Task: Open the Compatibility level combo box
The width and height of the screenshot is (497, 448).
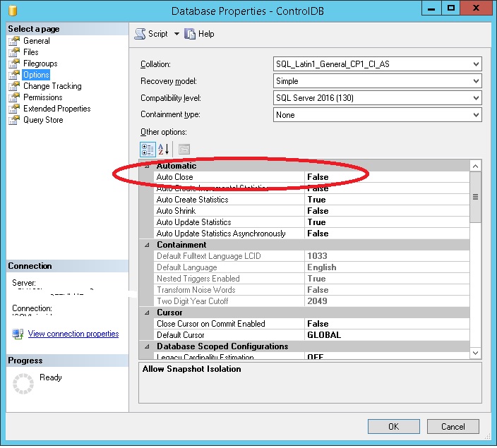Action: (475, 98)
